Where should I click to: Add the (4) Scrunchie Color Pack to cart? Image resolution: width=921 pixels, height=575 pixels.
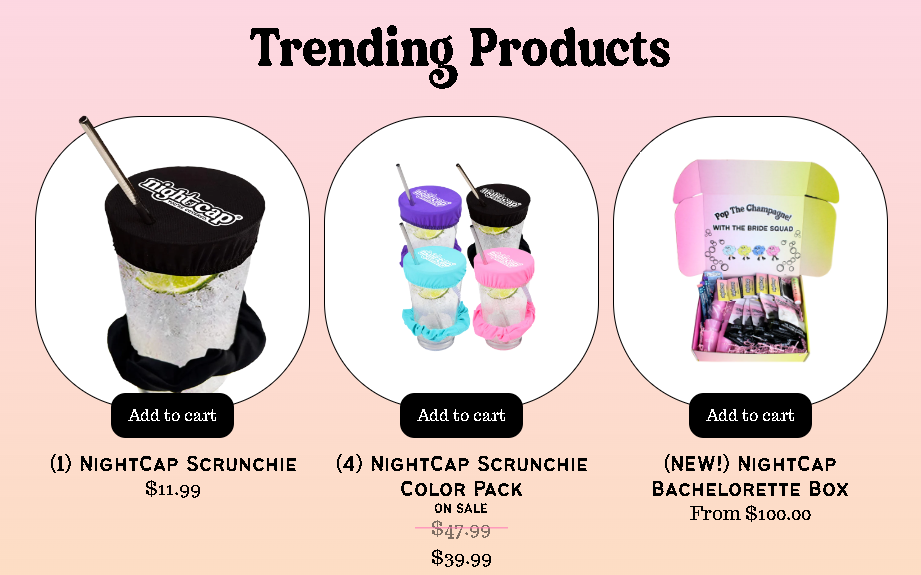click(x=461, y=415)
